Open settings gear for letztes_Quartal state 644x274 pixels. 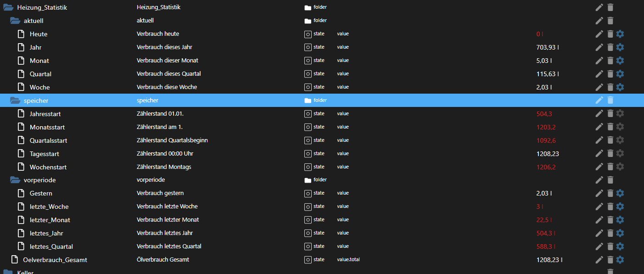[x=620, y=247]
